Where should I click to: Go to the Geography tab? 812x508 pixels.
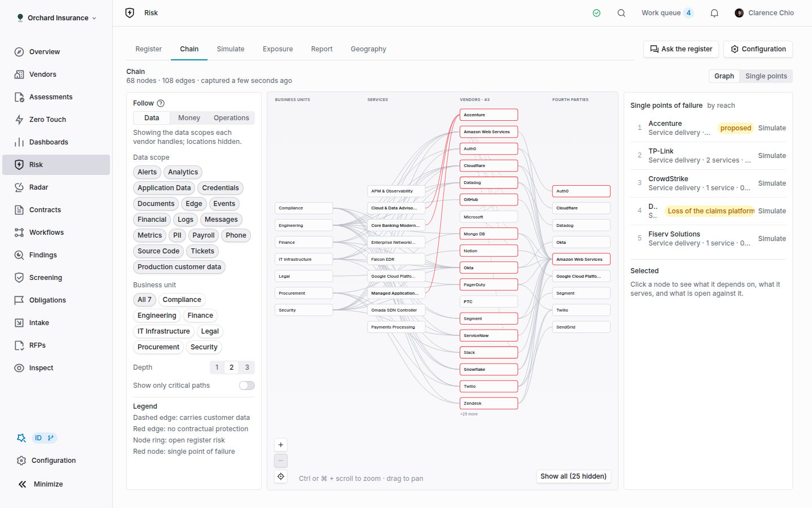click(368, 49)
